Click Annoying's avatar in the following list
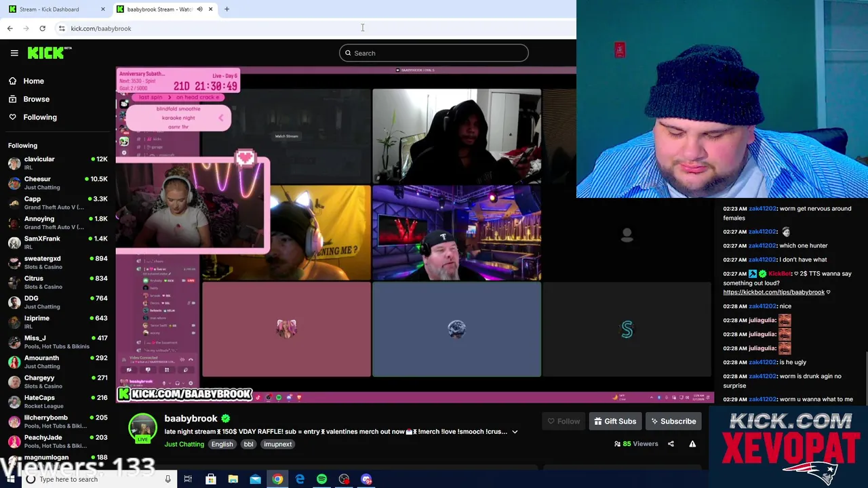 pos(14,223)
